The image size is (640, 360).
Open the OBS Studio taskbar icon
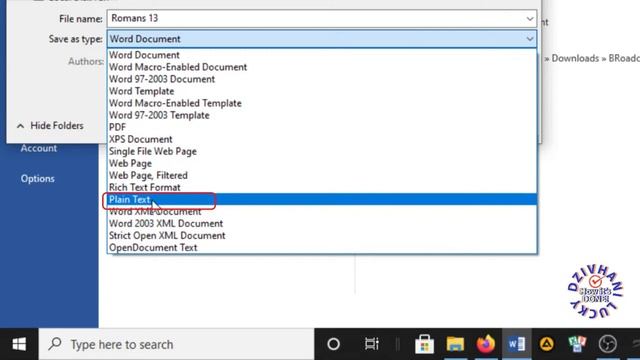click(x=607, y=344)
